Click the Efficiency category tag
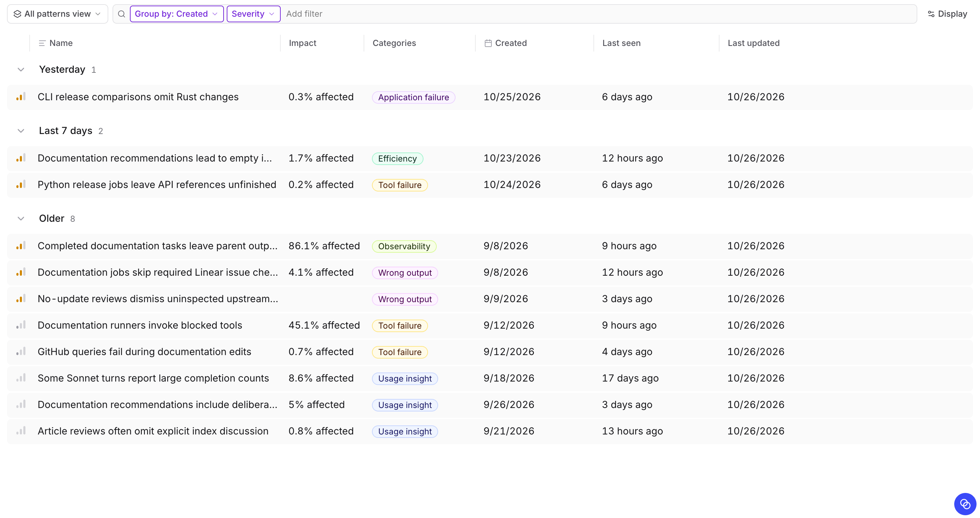 click(398, 159)
